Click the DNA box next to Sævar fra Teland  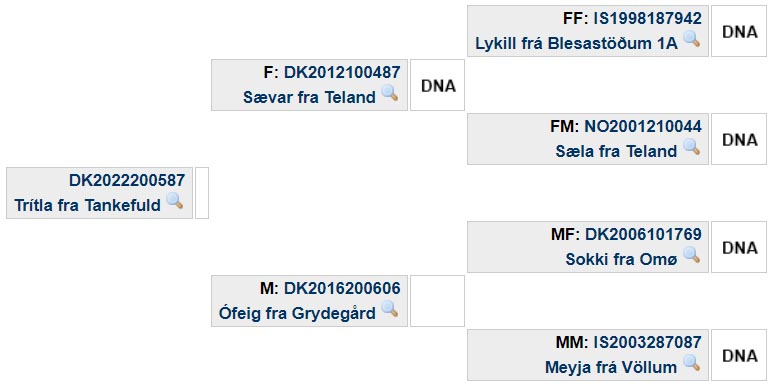(x=438, y=85)
